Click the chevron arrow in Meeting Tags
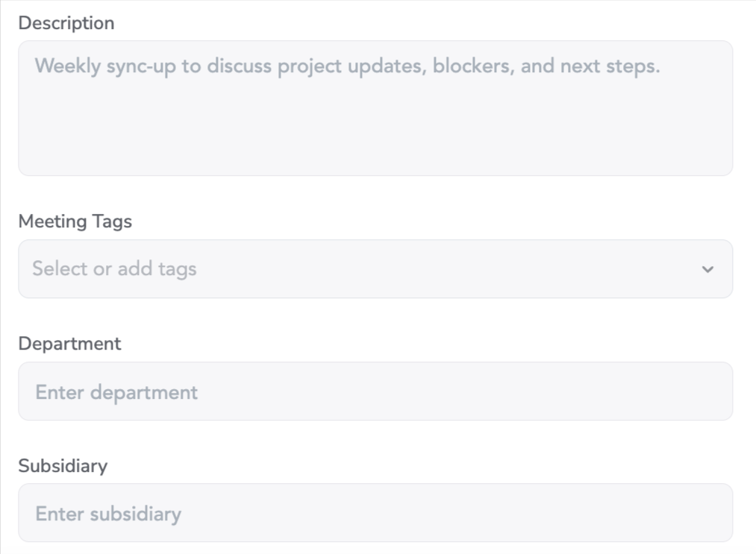The width and height of the screenshot is (756, 554). [707, 269]
